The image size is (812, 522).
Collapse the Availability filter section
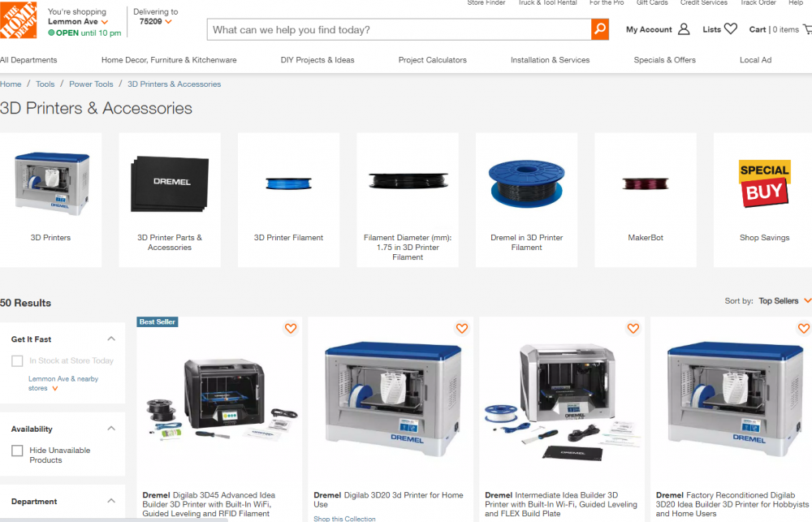click(110, 429)
